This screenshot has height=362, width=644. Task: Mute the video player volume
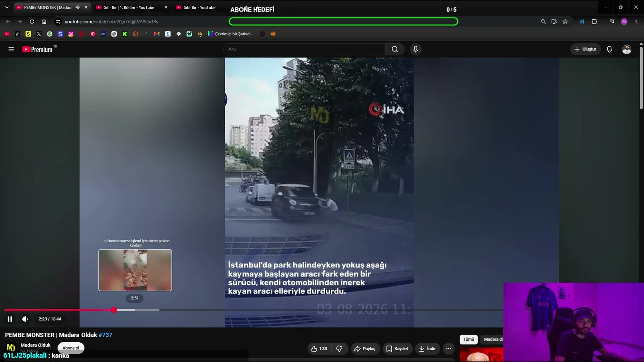point(25,319)
